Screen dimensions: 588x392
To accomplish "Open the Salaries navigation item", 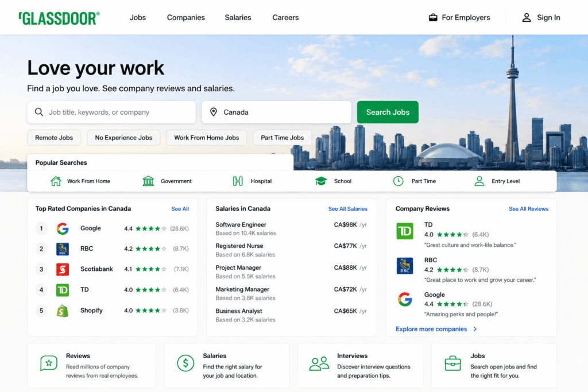I will coord(238,18).
